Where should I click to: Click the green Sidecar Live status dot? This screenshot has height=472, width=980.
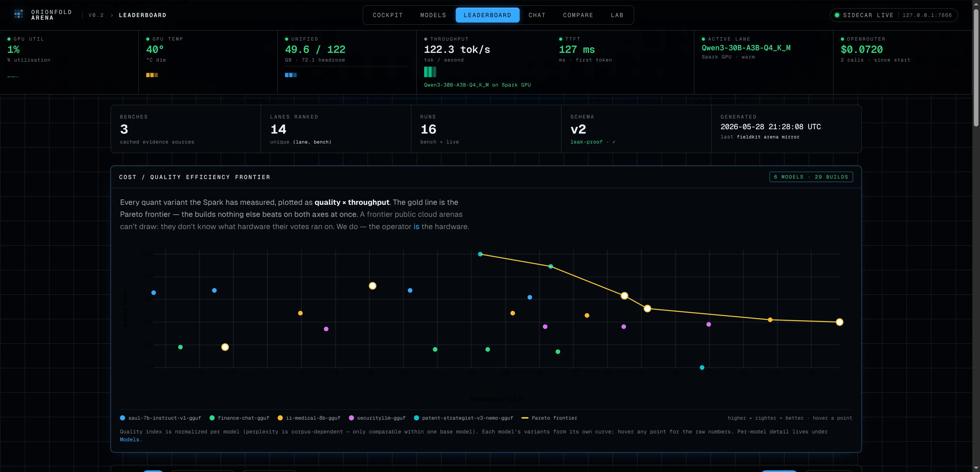[837, 15]
